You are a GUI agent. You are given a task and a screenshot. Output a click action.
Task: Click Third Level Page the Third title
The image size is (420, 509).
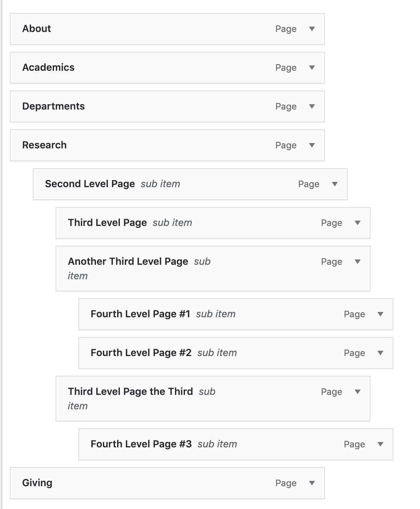[x=130, y=392]
